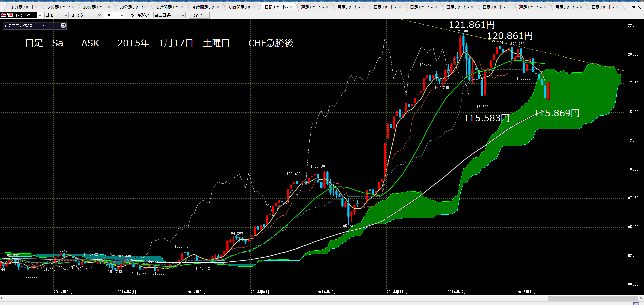
Task: Click the 115.869円 annotation
Action: [557, 113]
